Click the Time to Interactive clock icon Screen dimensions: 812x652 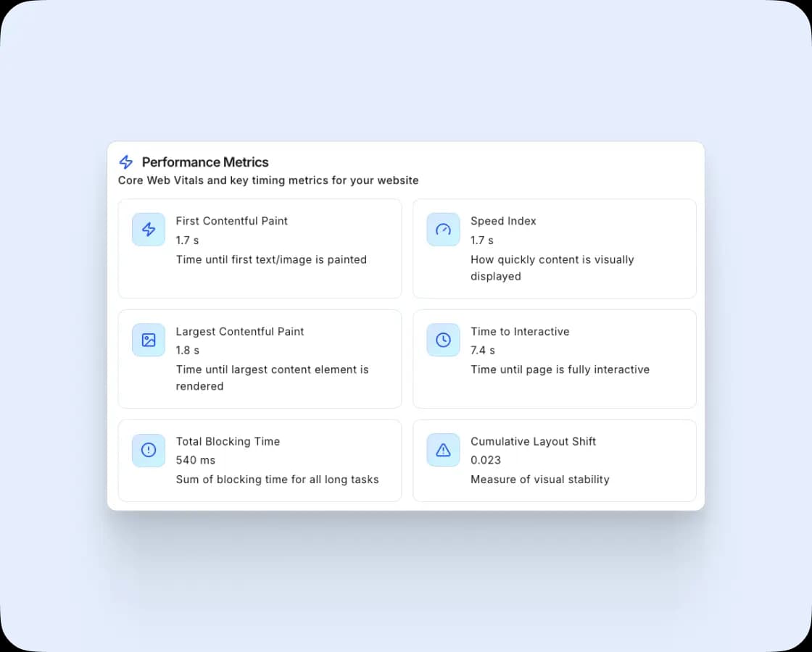pyautogui.click(x=443, y=340)
